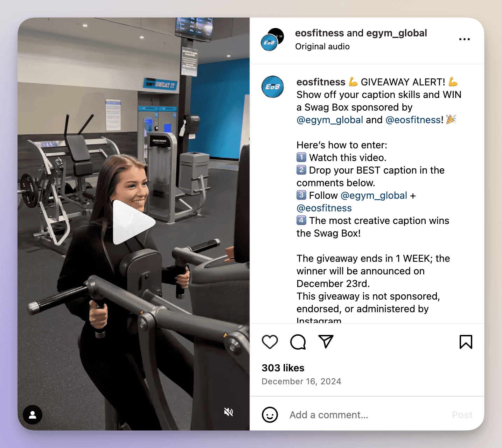The width and height of the screenshot is (502, 448).
Task: Click the Post comment button
Action: (462, 415)
